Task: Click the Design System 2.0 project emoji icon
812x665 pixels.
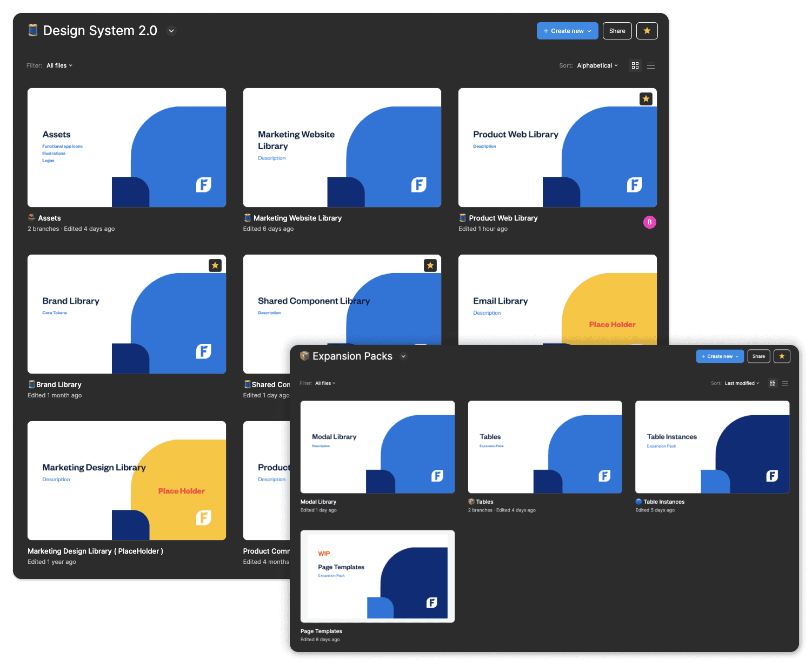Action: (x=33, y=30)
